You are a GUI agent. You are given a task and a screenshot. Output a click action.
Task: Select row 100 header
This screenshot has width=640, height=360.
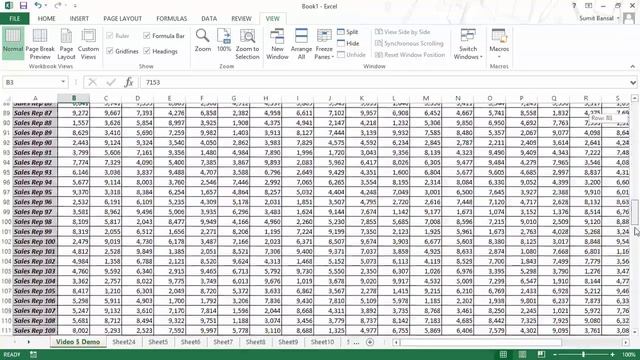tap(6, 222)
